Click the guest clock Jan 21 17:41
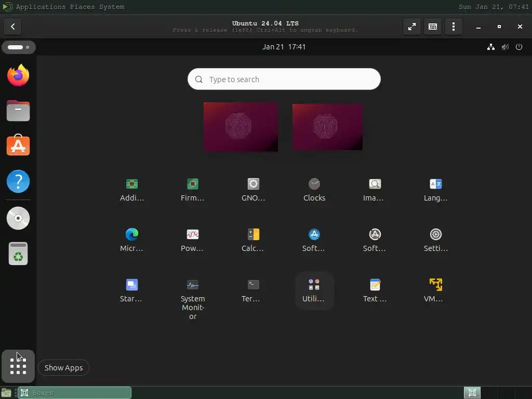 pyautogui.click(x=284, y=47)
